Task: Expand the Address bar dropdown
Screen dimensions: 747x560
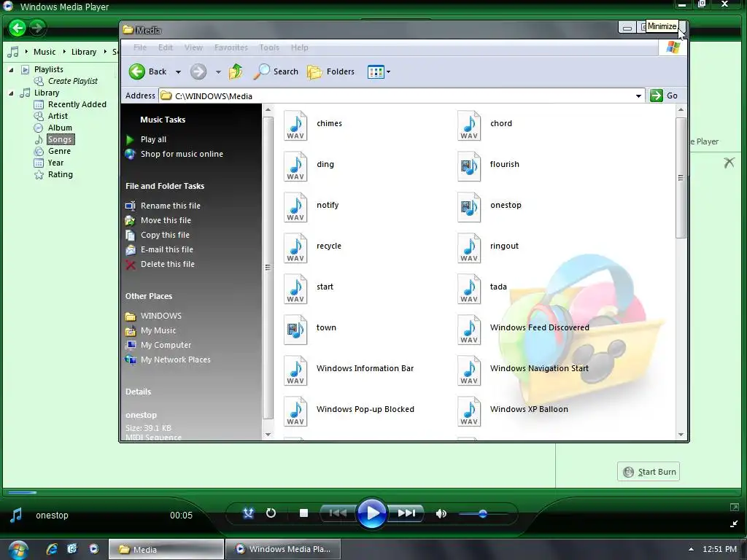Action: pyautogui.click(x=638, y=96)
